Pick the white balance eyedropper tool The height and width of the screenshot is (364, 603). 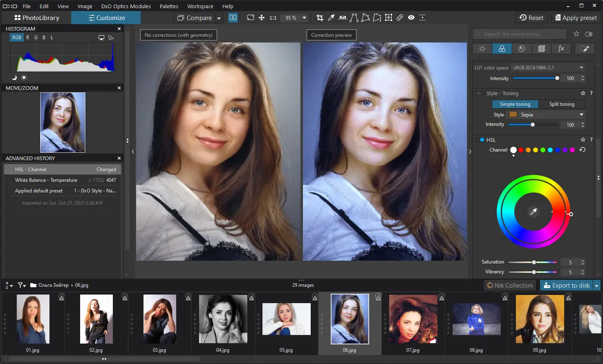click(x=331, y=18)
